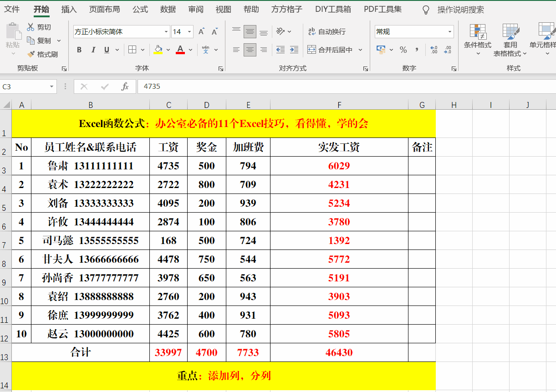Decrease decimal places icon
Screen dimensions: 556x392
448,50
